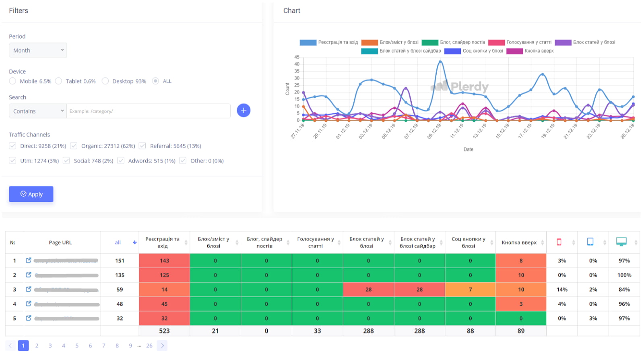The image size is (644, 354).
Task: Open the Period dropdown set to Month
Action: tap(38, 50)
